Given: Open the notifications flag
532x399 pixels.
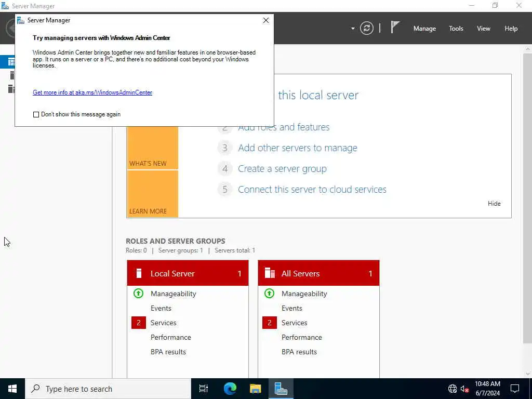Looking at the screenshot, I should coord(395,27).
